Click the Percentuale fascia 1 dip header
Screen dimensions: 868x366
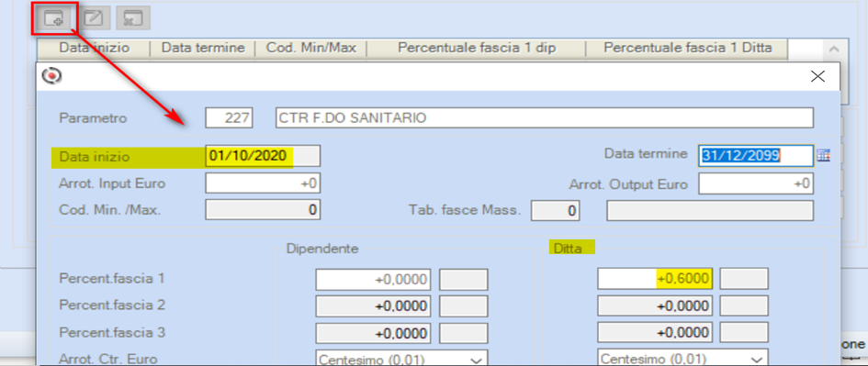(476, 48)
